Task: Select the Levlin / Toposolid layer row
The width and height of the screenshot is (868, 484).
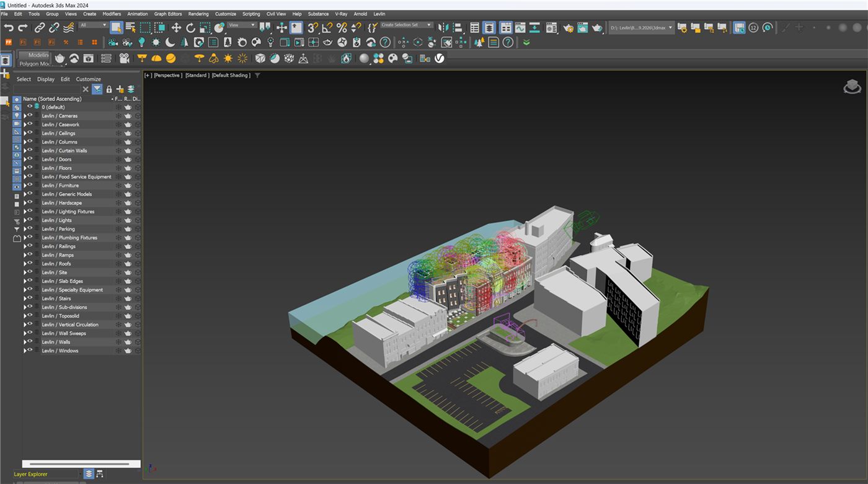Action: point(82,316)
